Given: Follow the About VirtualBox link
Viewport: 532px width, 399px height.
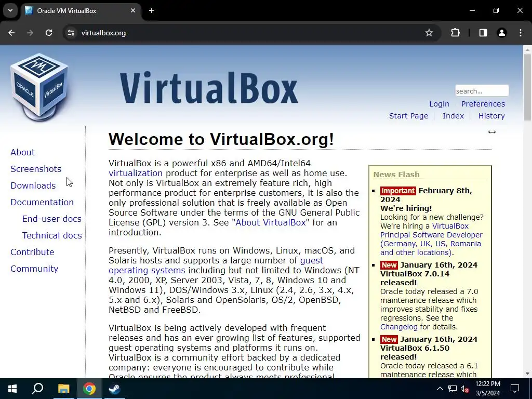Looking at the screenshot, I should click(270, 222).
